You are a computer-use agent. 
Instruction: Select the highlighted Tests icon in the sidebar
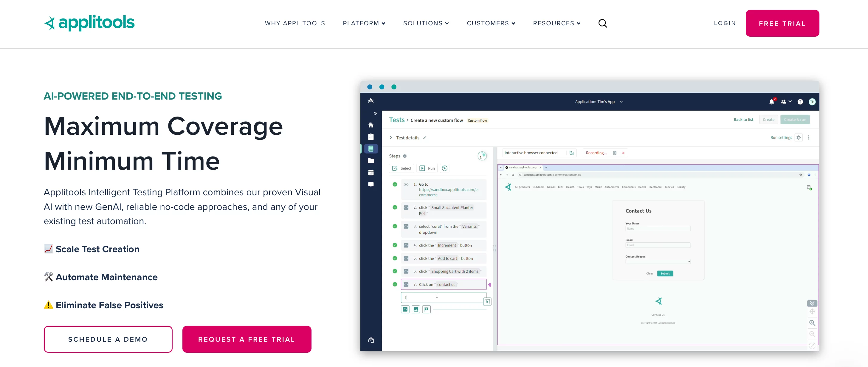pos(371,149)
